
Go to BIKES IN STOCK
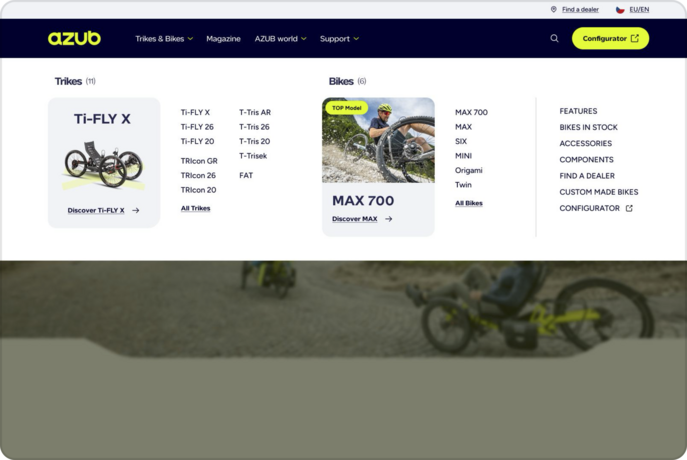pyautogui.click(x=588, y=127)
